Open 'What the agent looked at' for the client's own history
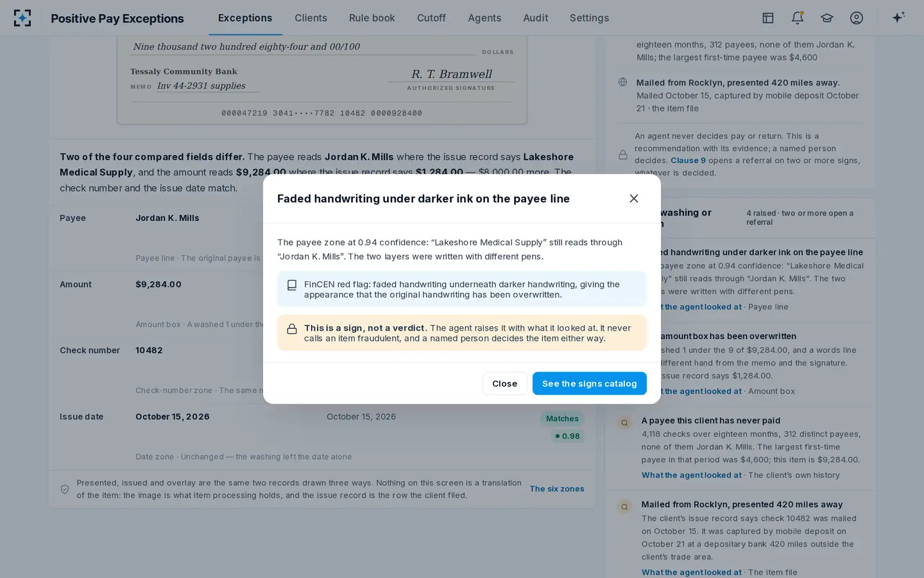This screenshot has height=578, width=924. 691,475
